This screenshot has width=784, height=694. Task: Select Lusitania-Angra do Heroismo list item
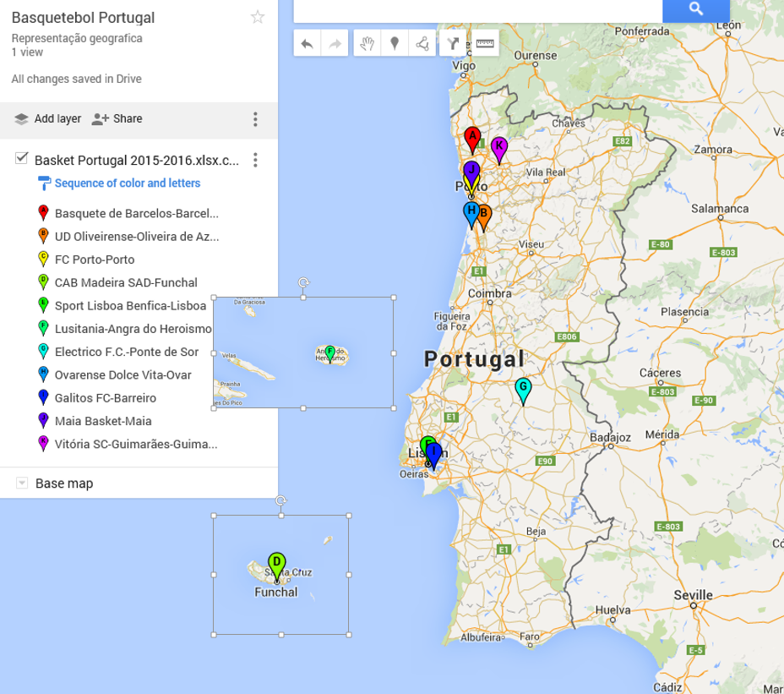pyautogui.click(x=133, y=328)
